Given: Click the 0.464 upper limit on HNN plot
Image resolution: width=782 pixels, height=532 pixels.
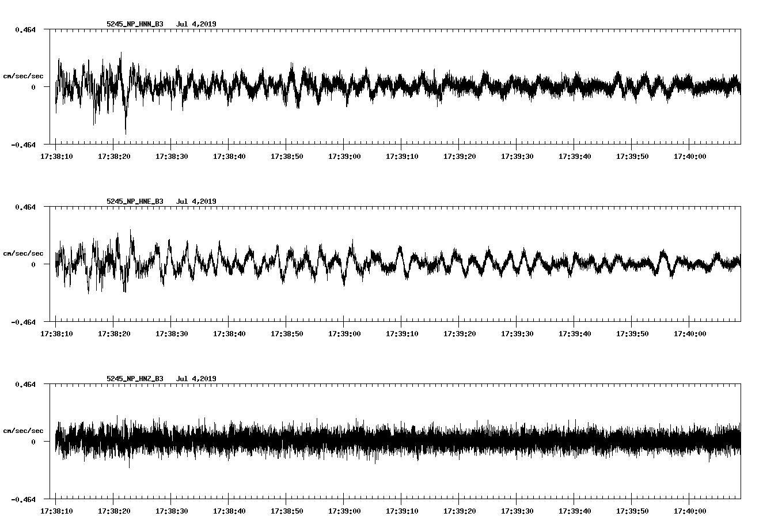Looking at the screenshot, I should [x=25, y=29].
